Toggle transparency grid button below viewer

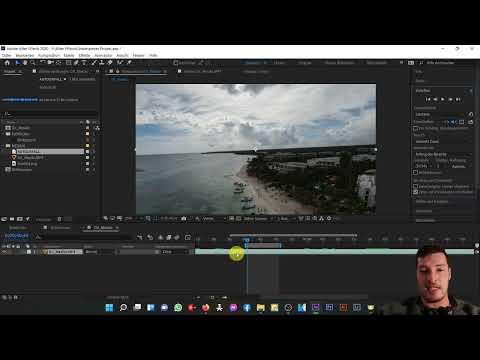239,219
